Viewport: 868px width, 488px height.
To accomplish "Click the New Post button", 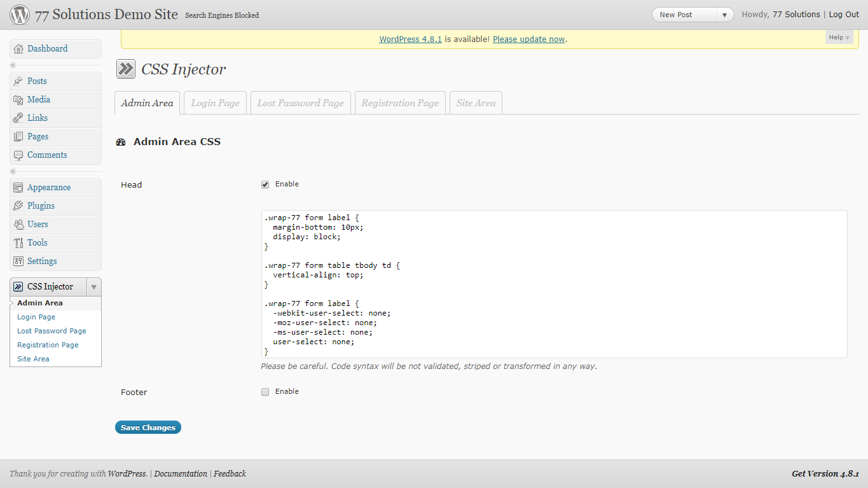I will [685, 15].
